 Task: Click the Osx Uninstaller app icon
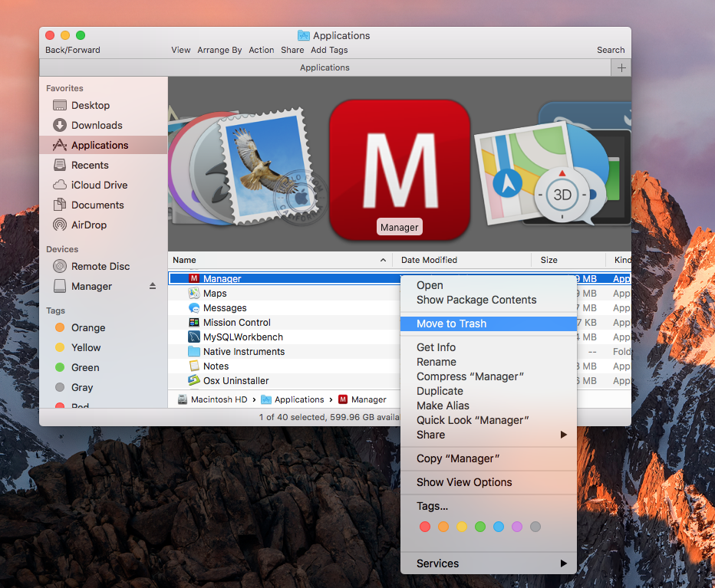point(194,381)
